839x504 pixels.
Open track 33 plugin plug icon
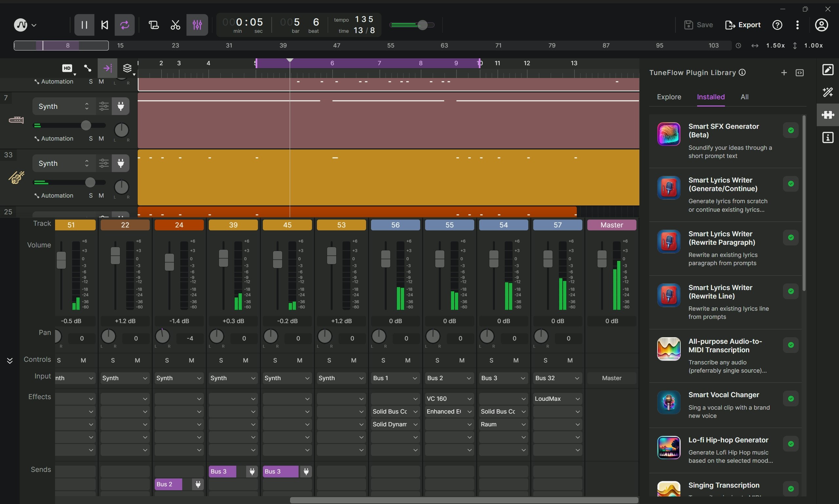(121, 164)
